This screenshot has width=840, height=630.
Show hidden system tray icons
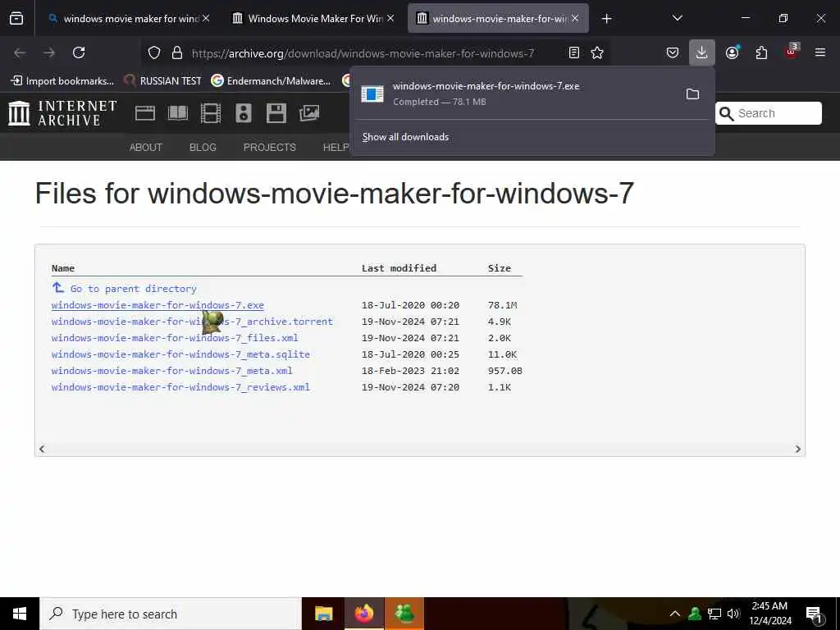[x=675, y=614]
